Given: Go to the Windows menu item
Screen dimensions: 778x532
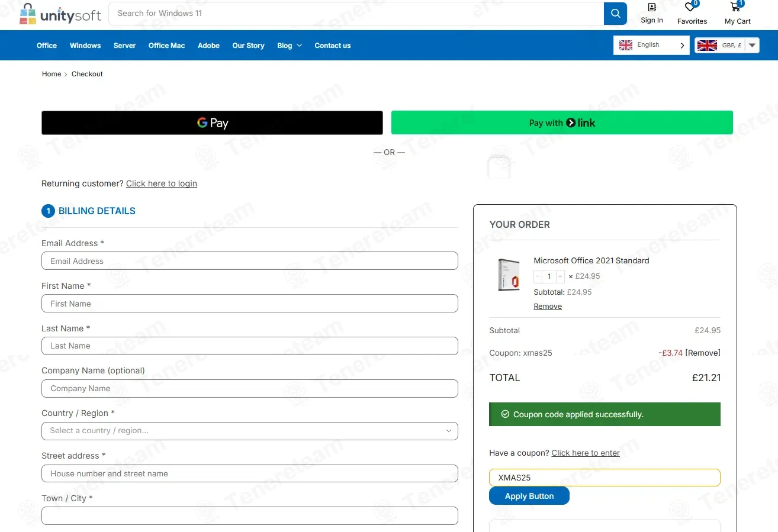Looking at the screenshot, I should tap(85, 46).
